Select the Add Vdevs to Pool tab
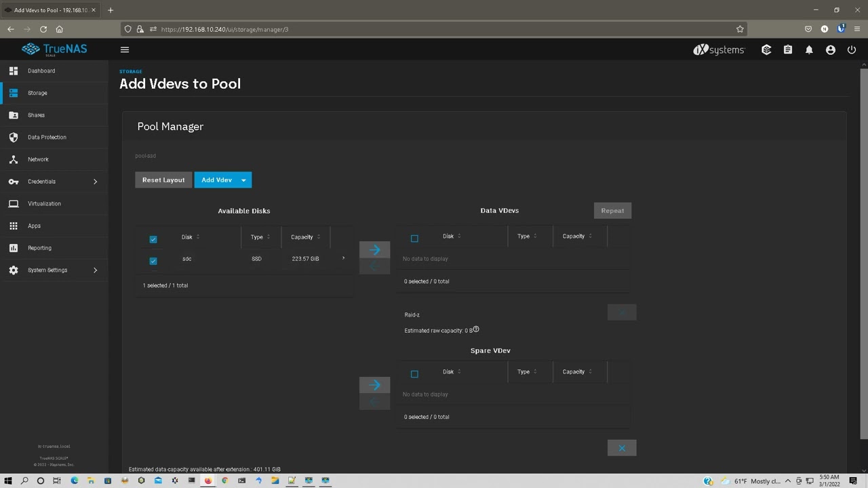868x488 pixels. point(51,10)
